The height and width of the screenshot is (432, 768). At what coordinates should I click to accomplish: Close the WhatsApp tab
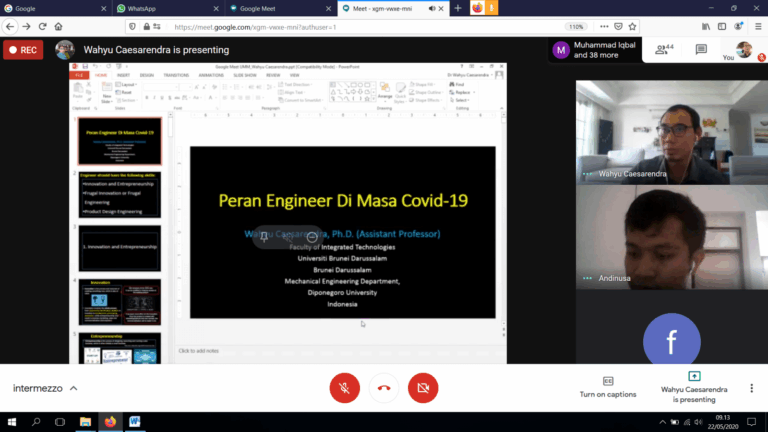coord(216,9)
